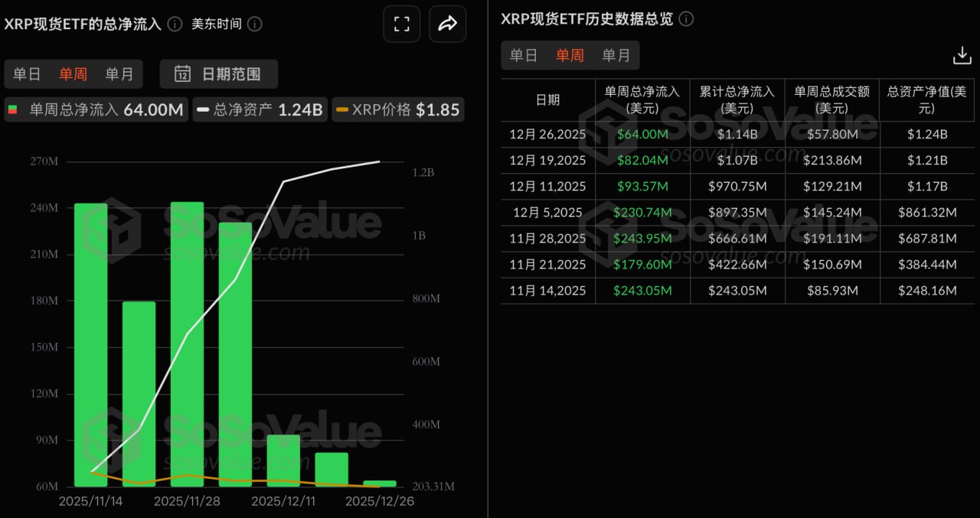Screen dimensions: 980x518
Task: Toggle the 单周总净流入 bar series legend
Action: coord(96,109)
